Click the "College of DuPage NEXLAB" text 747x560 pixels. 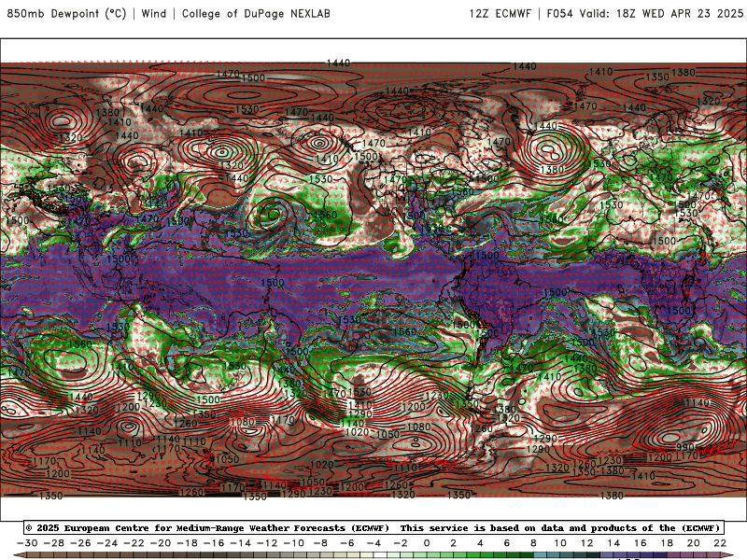pyautogui.click(x=256, y=13)
